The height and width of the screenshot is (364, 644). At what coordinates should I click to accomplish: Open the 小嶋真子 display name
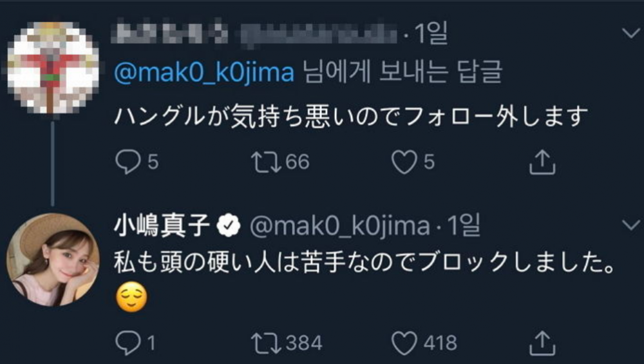pyautogui.click(x=162, y=225)
